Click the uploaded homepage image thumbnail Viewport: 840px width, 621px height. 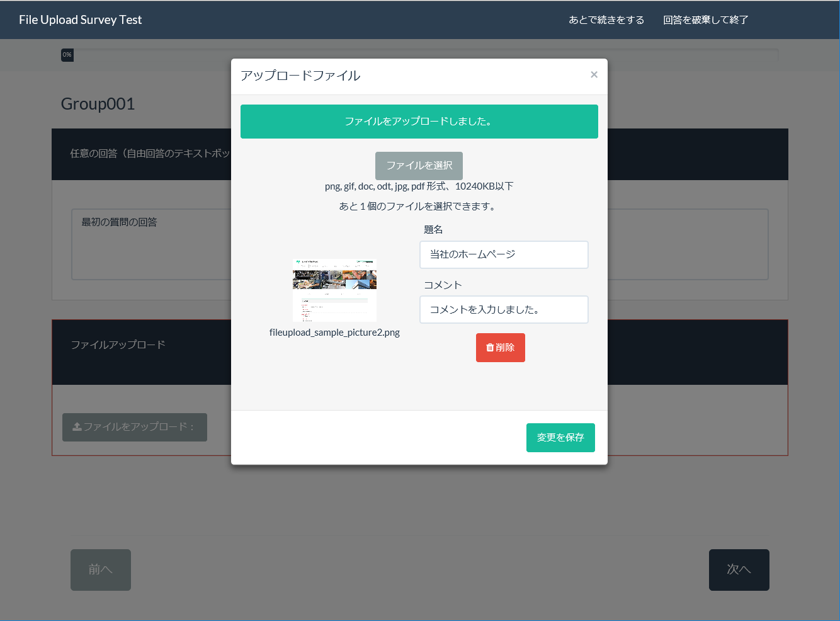point(334,290)
